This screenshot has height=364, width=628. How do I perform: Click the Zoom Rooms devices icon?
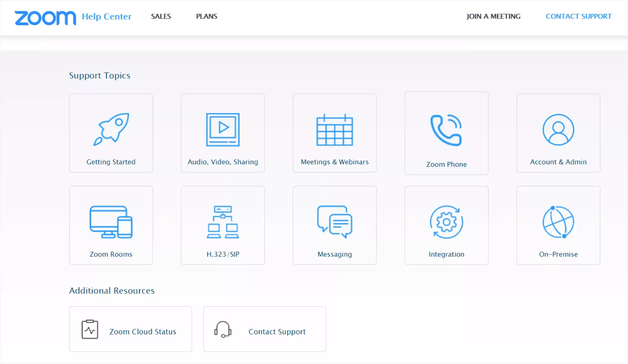pyautogui.click(x=111, y=222)
